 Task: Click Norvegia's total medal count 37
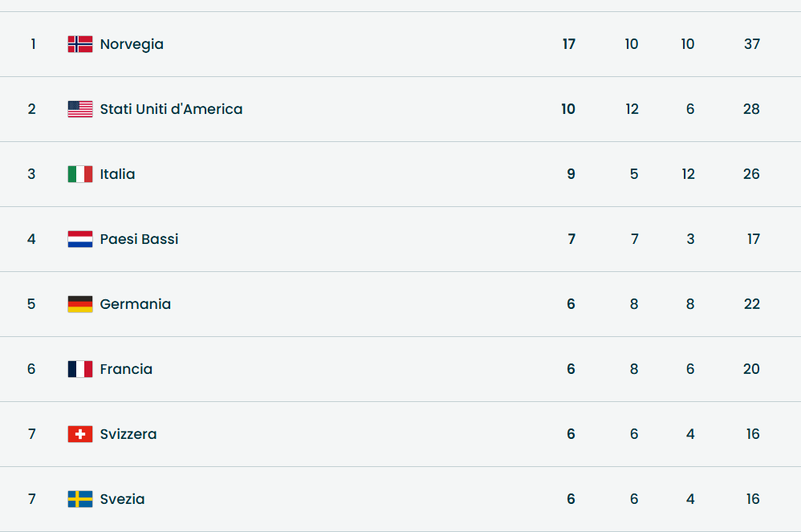pyautogui.click(x=751, y=44)
